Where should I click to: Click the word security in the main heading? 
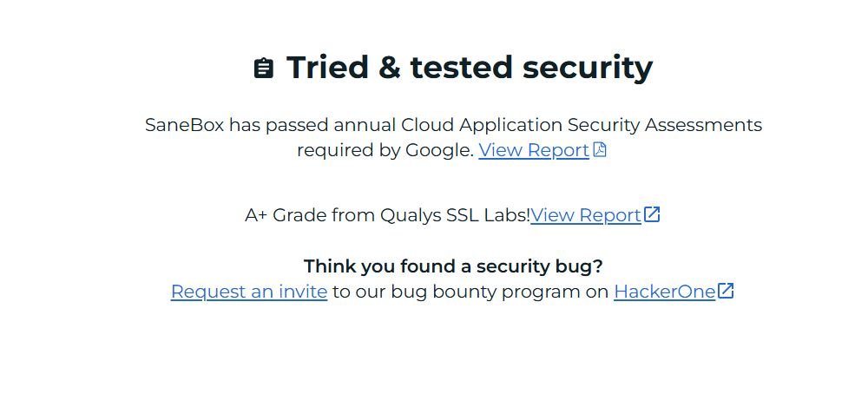(x=588, y=69)
